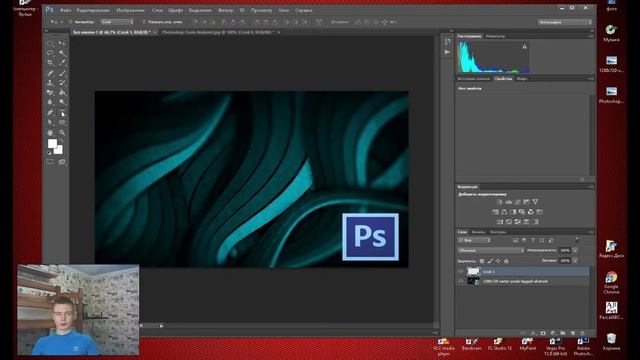The width and height of the screenshot is (640, 360).
Task: Toggle lock transparent pixels
Action: (x=482, y=260)
